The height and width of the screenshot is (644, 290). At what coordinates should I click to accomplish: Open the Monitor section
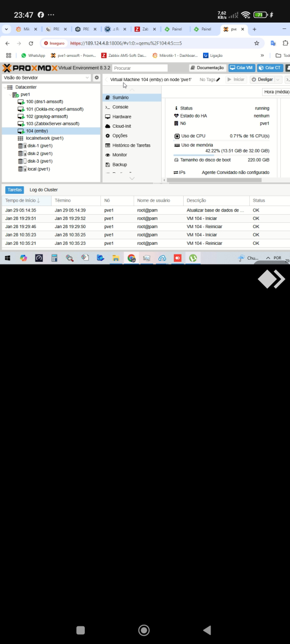pos(132,155)
